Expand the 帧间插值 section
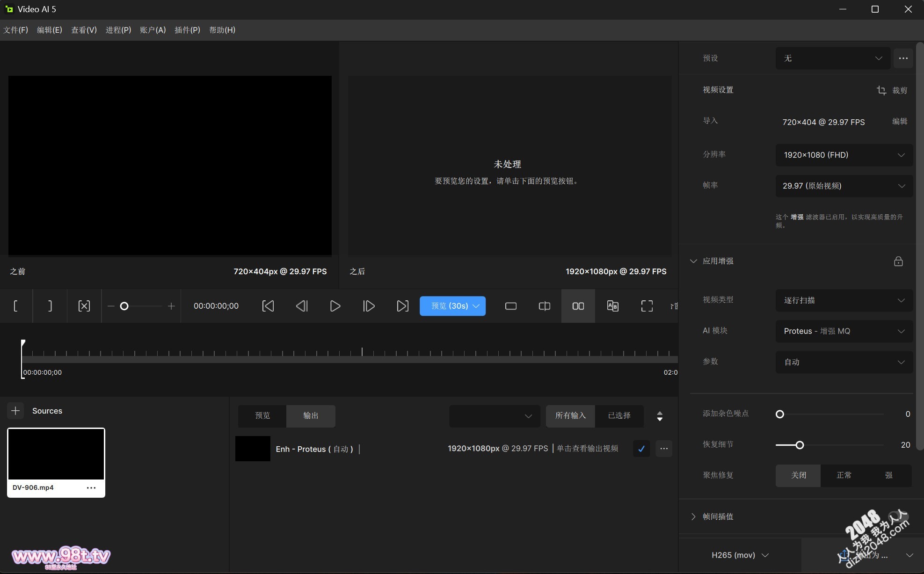This screenshot has width=924, height=574. [693, 516]
